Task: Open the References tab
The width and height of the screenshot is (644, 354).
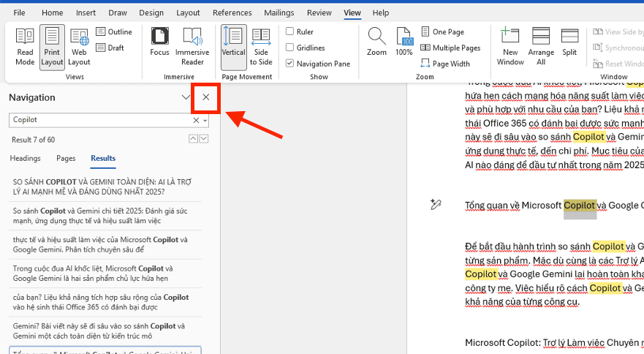Action: coord(232,12)
